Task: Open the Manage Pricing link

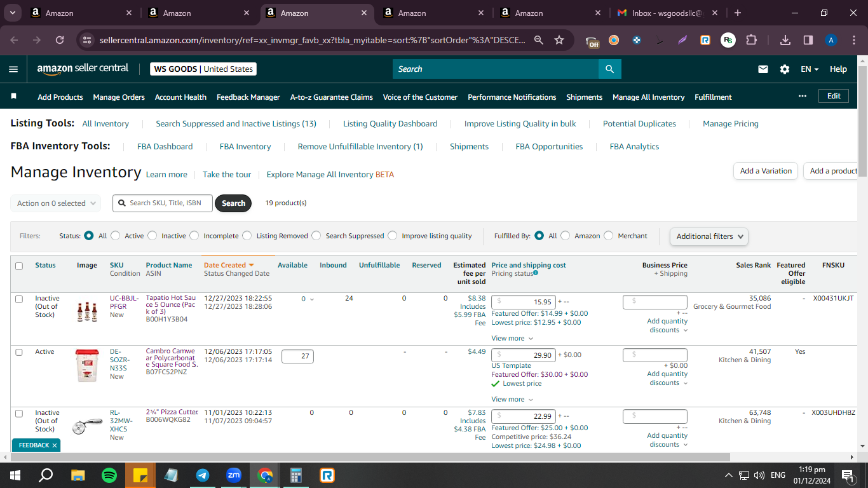Action: click(731, 124)
